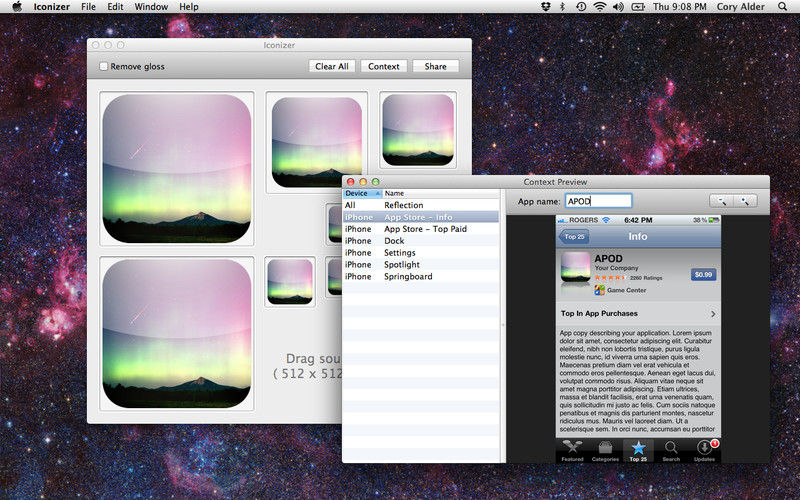
Task: Select the App Store – Info row
Action: click(421, 217)
